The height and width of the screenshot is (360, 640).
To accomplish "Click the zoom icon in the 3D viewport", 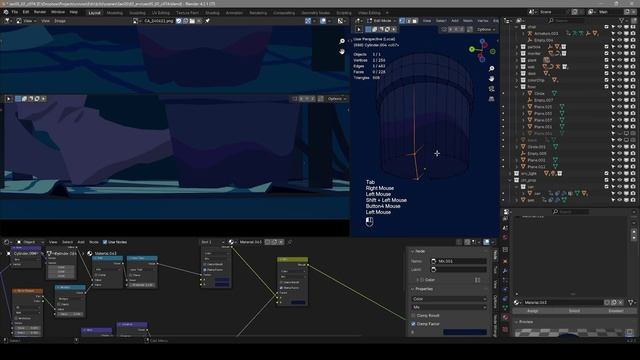I will tap(491, 69).
